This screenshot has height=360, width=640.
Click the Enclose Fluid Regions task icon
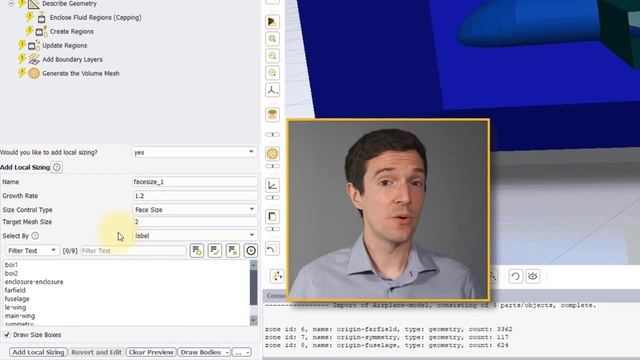(41, 18)
